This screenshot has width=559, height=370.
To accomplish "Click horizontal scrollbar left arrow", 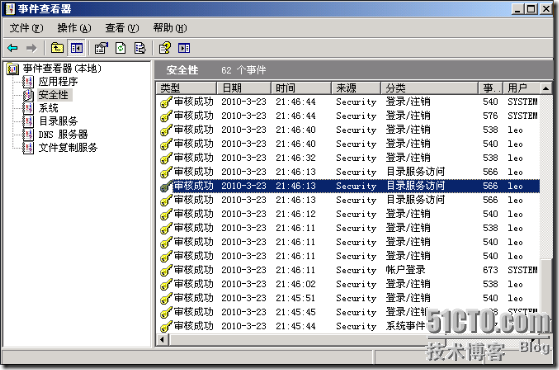I will [163, 339].
